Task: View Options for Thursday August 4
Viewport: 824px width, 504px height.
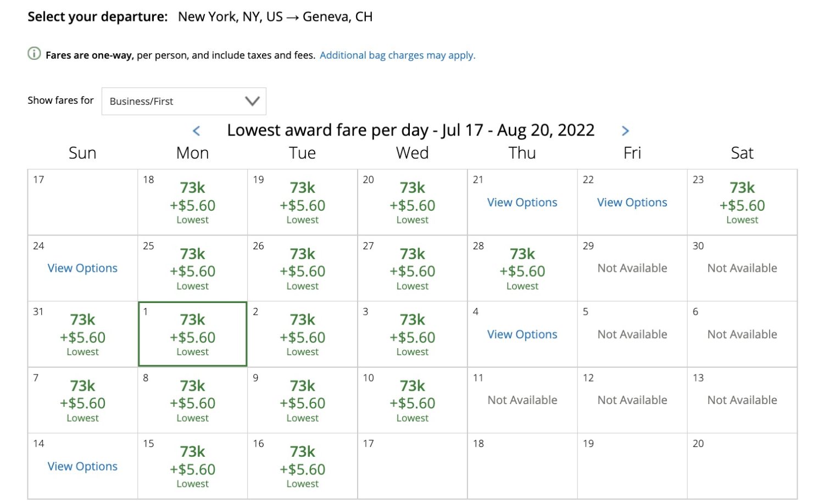Action: click(522, 334)
